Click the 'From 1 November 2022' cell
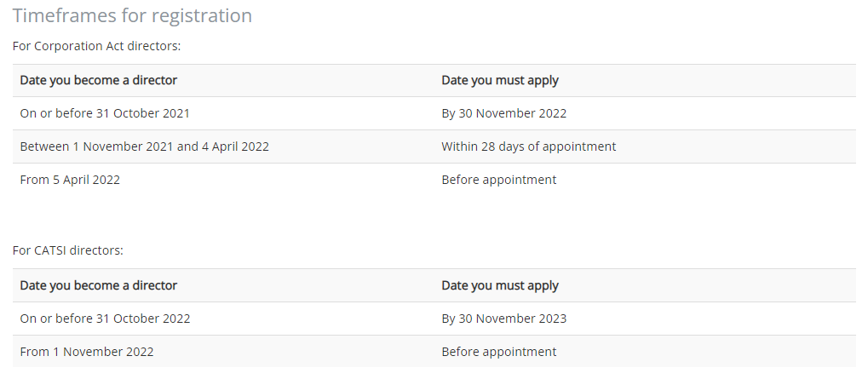The image size is (868, 379). click(x=87, y=352)
